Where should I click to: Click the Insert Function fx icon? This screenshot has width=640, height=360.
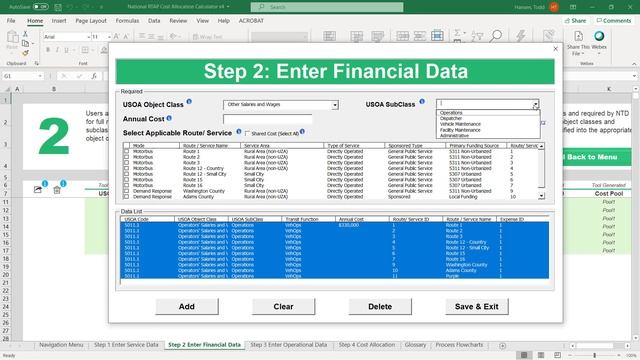94,76
